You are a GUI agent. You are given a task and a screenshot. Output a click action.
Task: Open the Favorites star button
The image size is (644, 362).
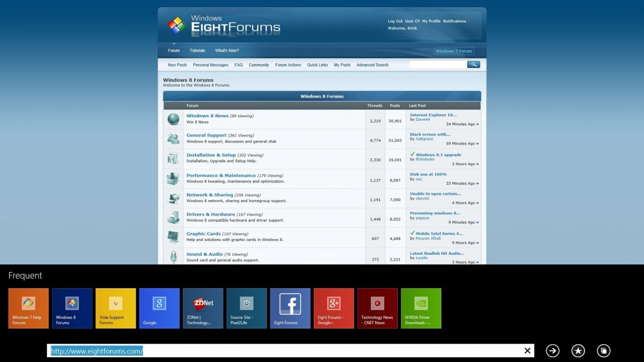(x=578, y=351)
